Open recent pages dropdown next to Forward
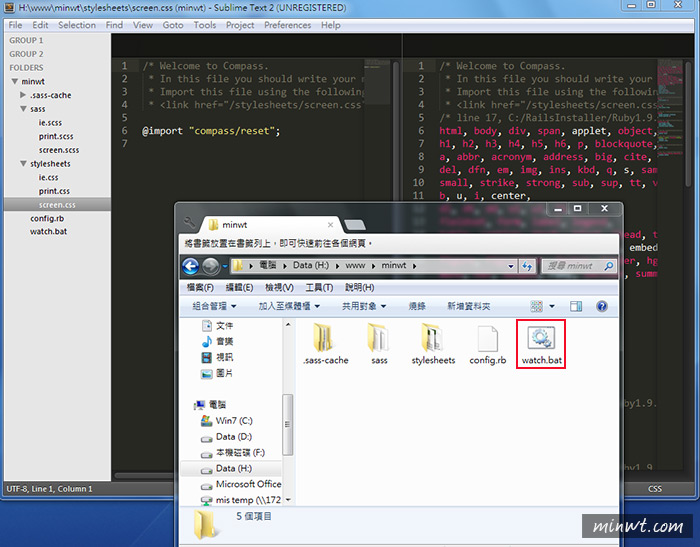Screen dimensions: 700x547 click(225, 267)
